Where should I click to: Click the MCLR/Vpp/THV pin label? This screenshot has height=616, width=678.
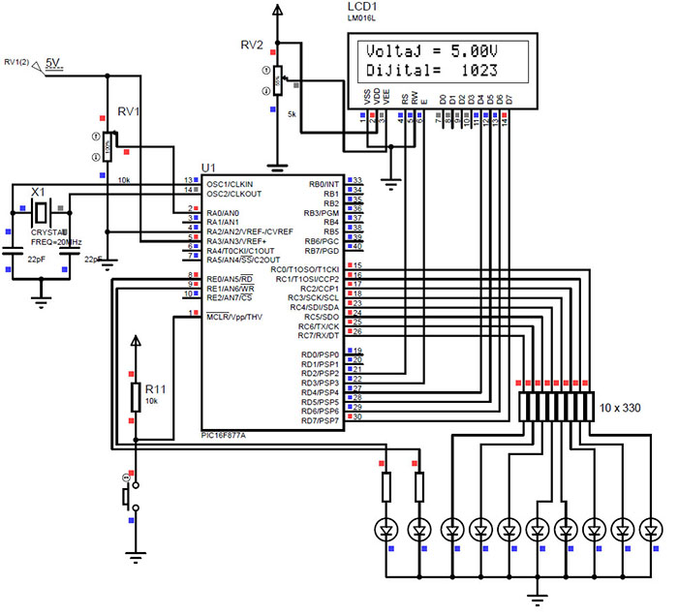[x=234, y=317]
